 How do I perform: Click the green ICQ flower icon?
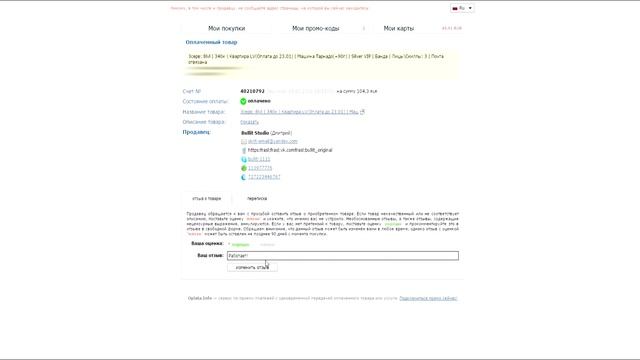(244, 168)
